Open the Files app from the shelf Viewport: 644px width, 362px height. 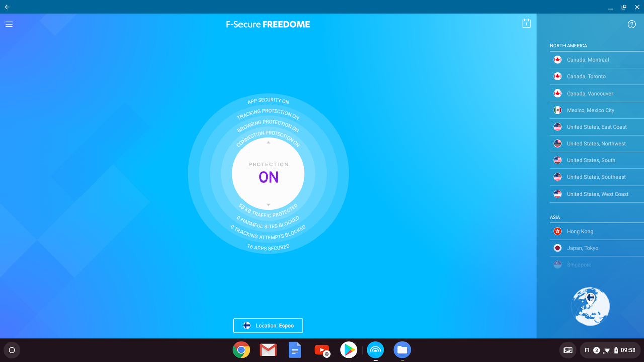402,350
